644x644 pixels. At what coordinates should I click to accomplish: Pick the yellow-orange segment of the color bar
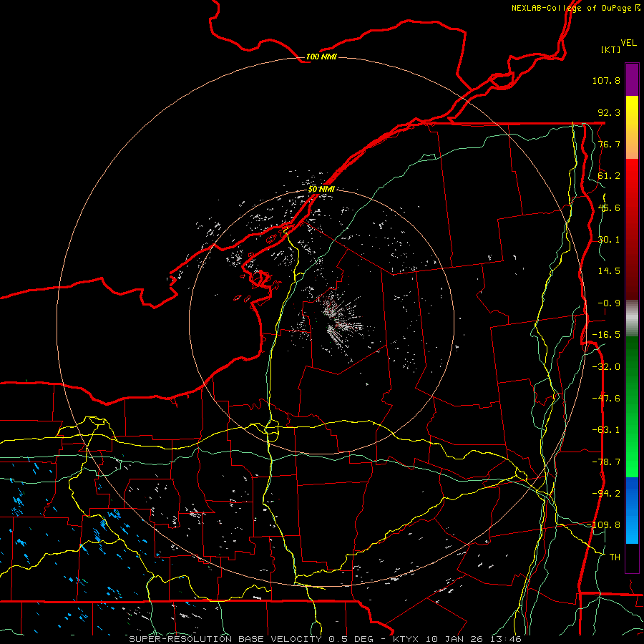click(x=632, y=127)
